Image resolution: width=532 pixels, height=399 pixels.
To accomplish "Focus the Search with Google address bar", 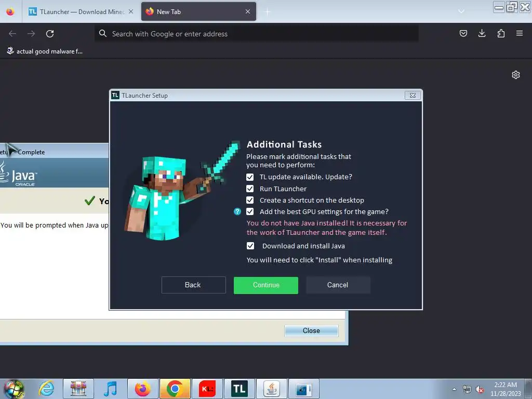I will pyautogui.click(x=257, y=34).
